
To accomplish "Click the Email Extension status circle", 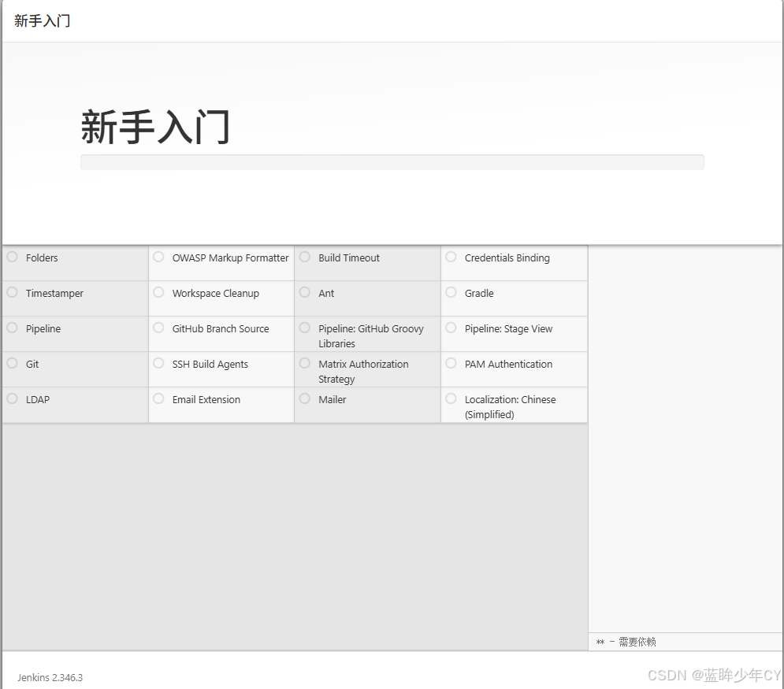I will tap(158, 398).
